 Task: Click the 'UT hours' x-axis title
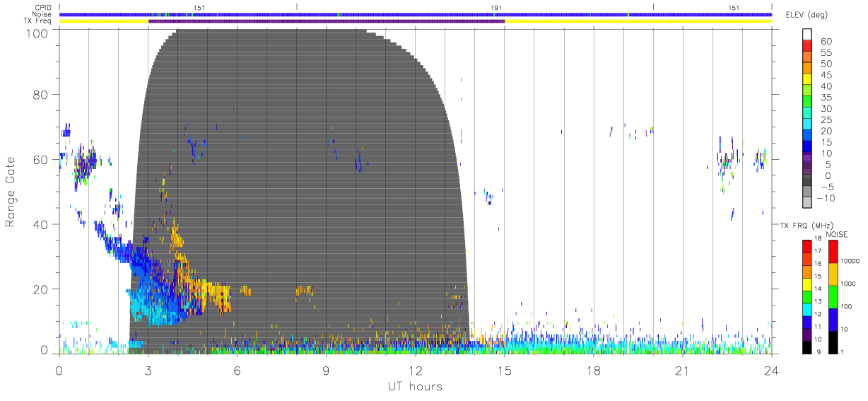[414, 387]
